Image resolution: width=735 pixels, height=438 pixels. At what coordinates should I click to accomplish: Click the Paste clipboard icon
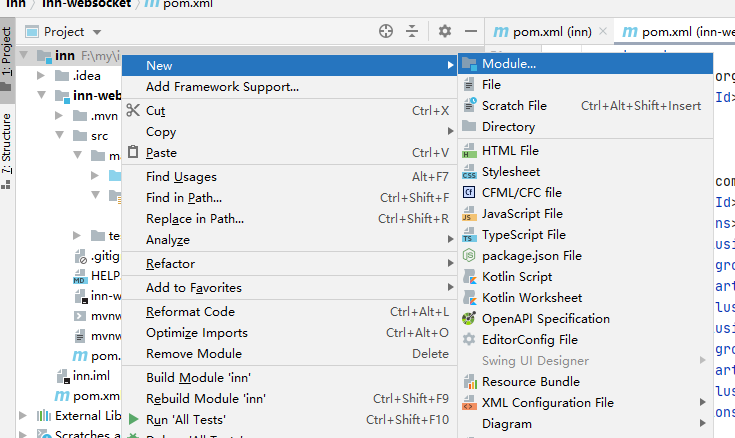133,152
